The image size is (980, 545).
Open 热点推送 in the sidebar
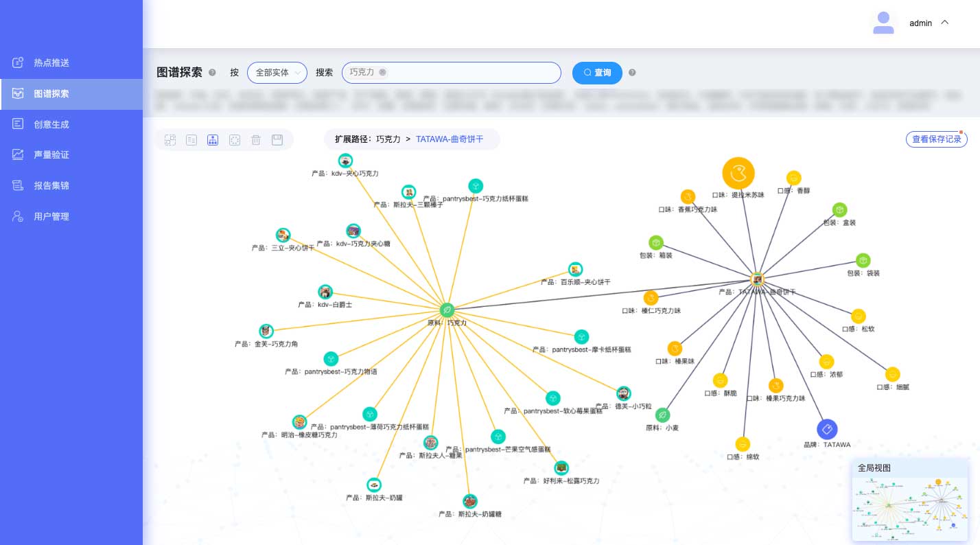click(x=51, y=63)
